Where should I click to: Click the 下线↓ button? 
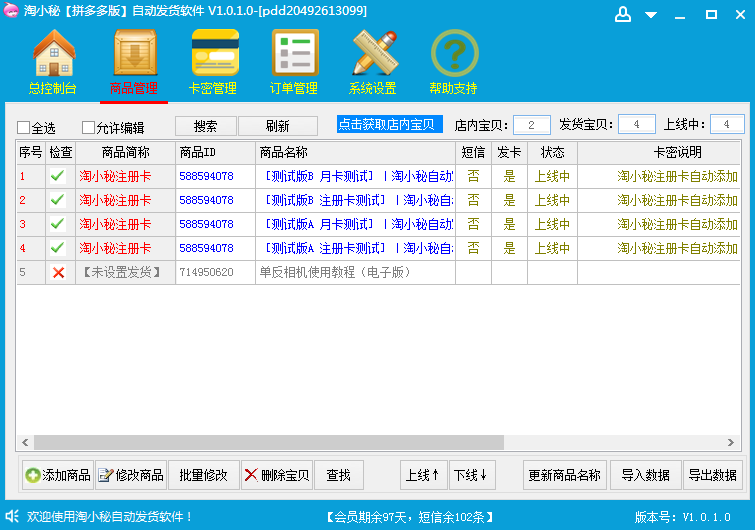[x=471, y=475]
